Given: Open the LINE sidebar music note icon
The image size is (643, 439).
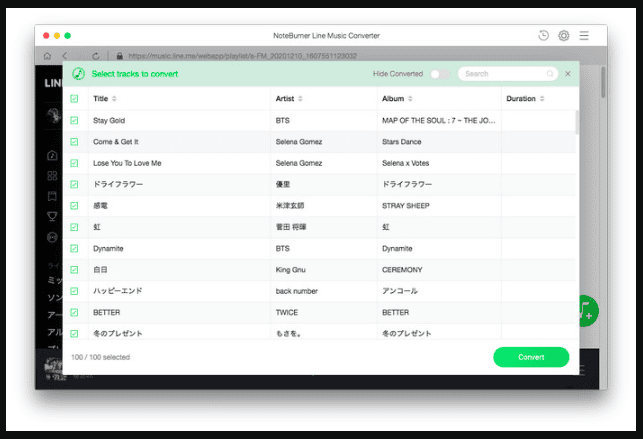Looking at the screenshot, I should click(52, 155).
